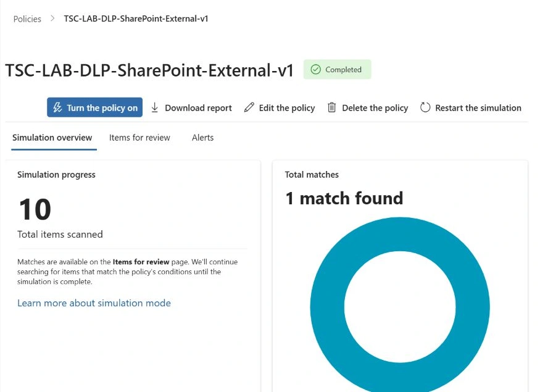Open the Simulation overview tab
Screen dimensions: 540x392
(x=52, y=138)
